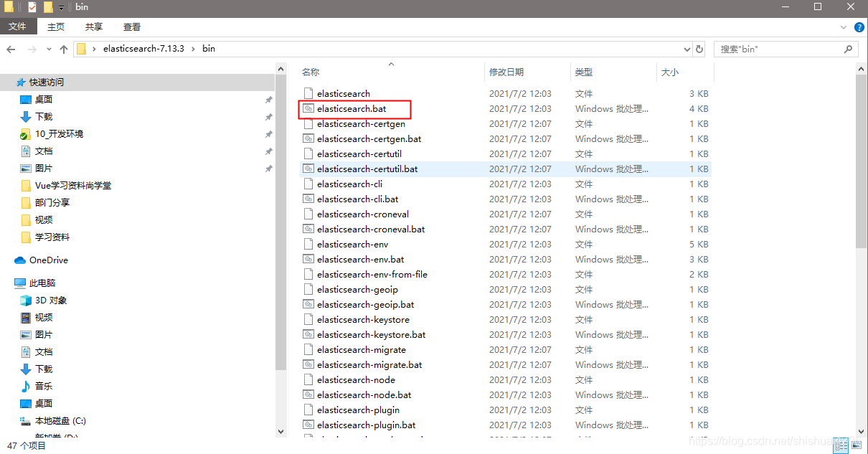868x454 pixels.
Task: Click the batch icon of elasticsearch-cli.bat
Action: tap(308, 199)
